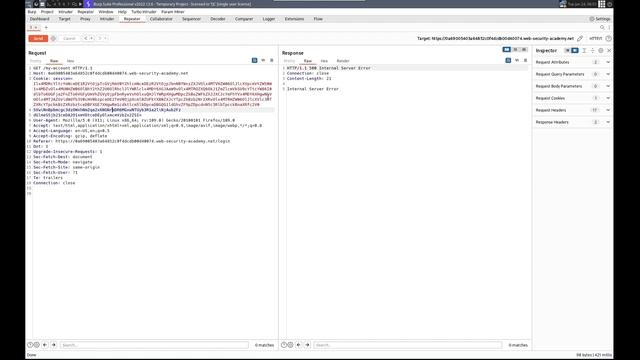
Task: Open the Repeater menu in menu bar
Action: [85, 12]
